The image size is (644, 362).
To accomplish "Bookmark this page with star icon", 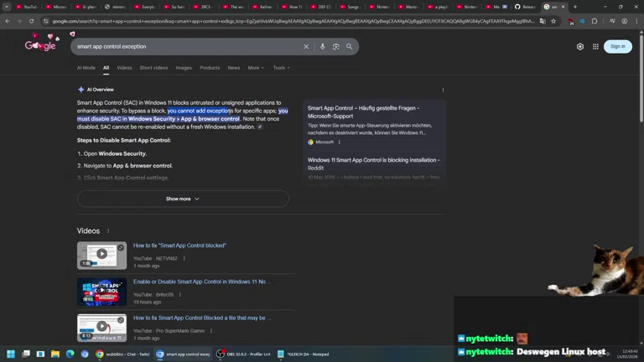I will coord(553,21).
